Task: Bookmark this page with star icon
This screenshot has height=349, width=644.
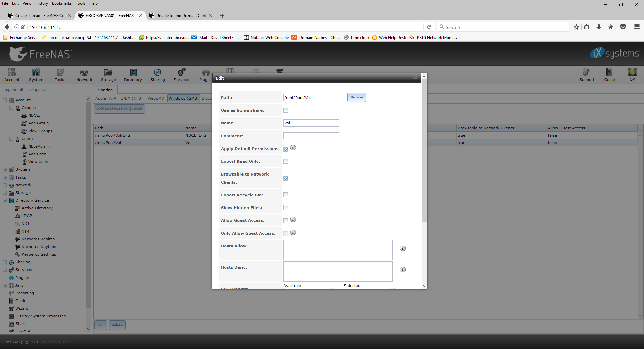Action: pos(576,27)
